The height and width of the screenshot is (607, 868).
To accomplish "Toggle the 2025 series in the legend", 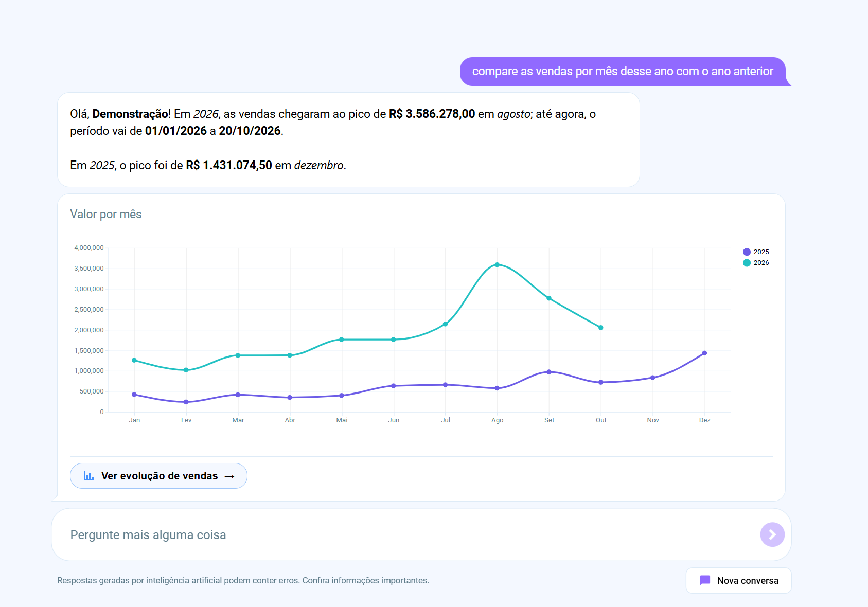I will click(x=756, y=252).
